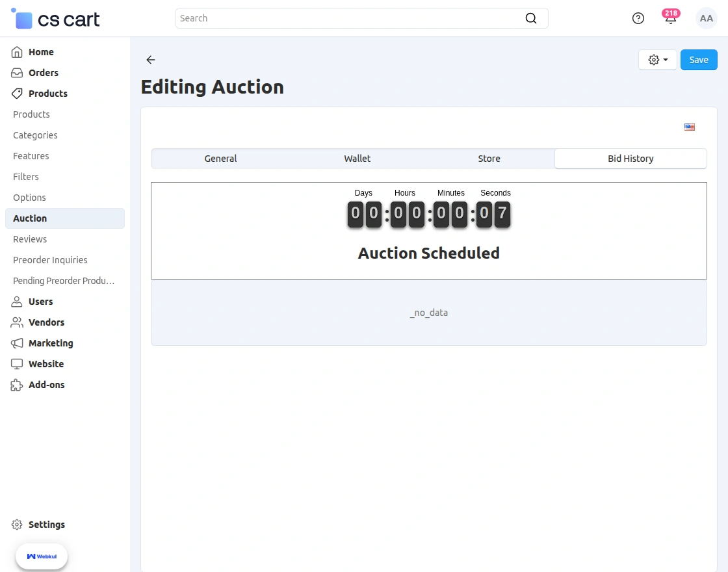Click the CS-Cart logo
The image size is (728, 572).
tap(55, 18)
